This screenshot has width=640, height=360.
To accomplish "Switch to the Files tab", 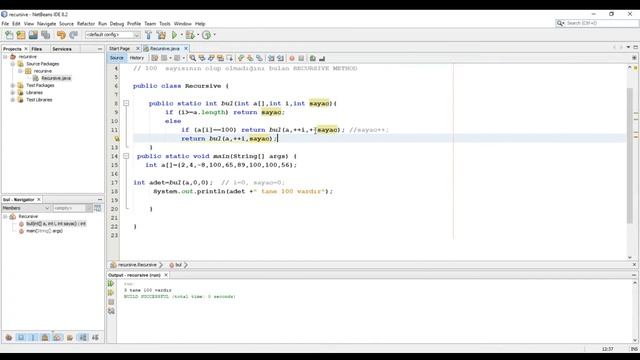I will click(x=37, y=49).
